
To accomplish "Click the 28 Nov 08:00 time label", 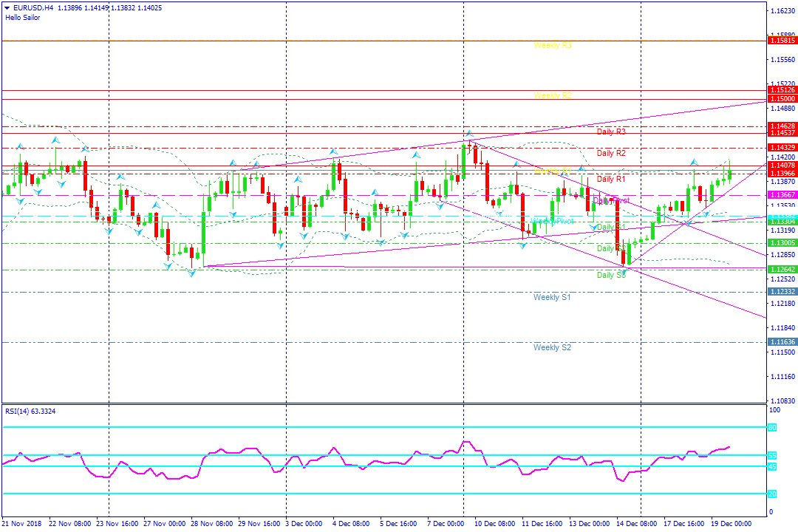I will 212,524.
